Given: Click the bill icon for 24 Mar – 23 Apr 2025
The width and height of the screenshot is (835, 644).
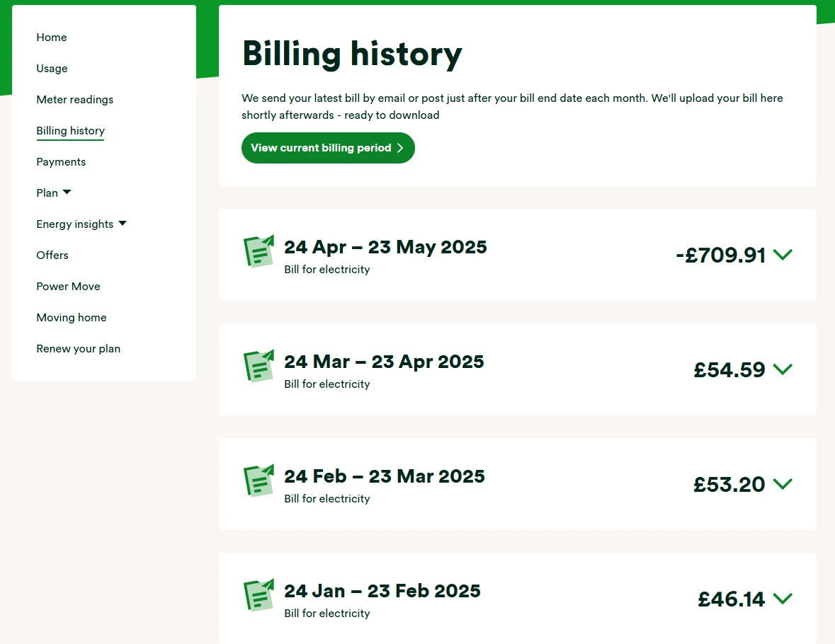Looking at the screenshot, I should [x=259, y=366].
